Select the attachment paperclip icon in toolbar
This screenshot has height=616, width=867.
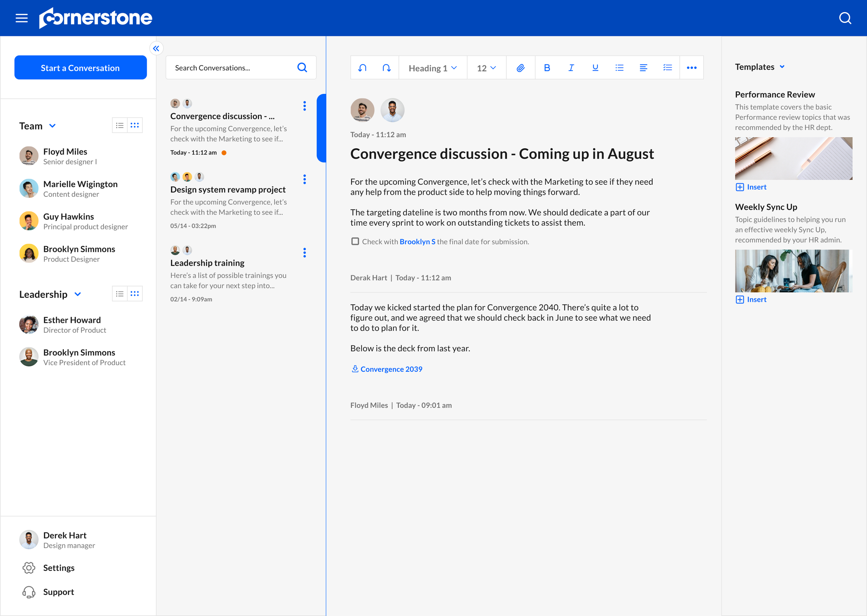coord(521,68)
